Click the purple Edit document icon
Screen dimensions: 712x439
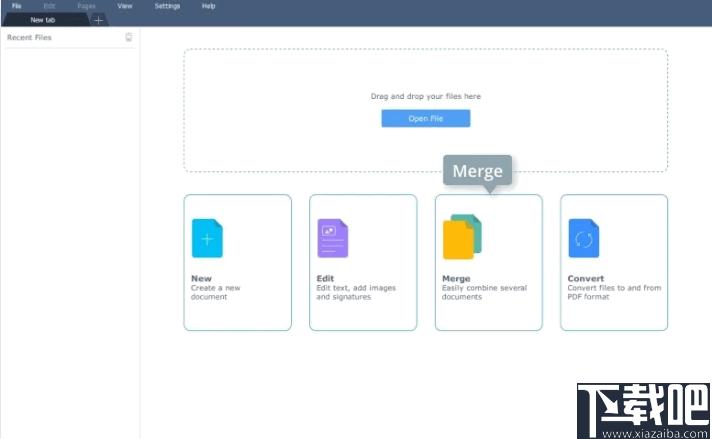click(x=332, y=238)
